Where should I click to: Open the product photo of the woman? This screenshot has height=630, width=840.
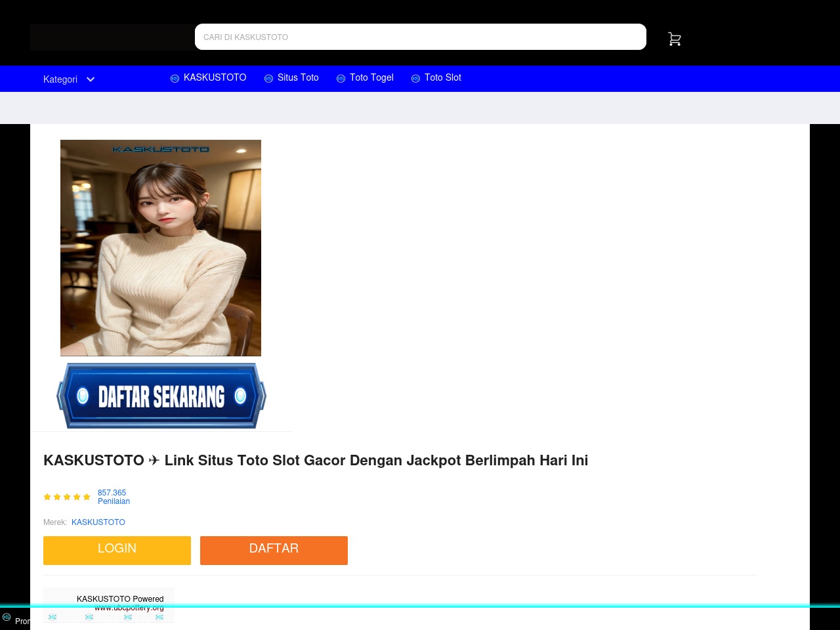(161, 248)
